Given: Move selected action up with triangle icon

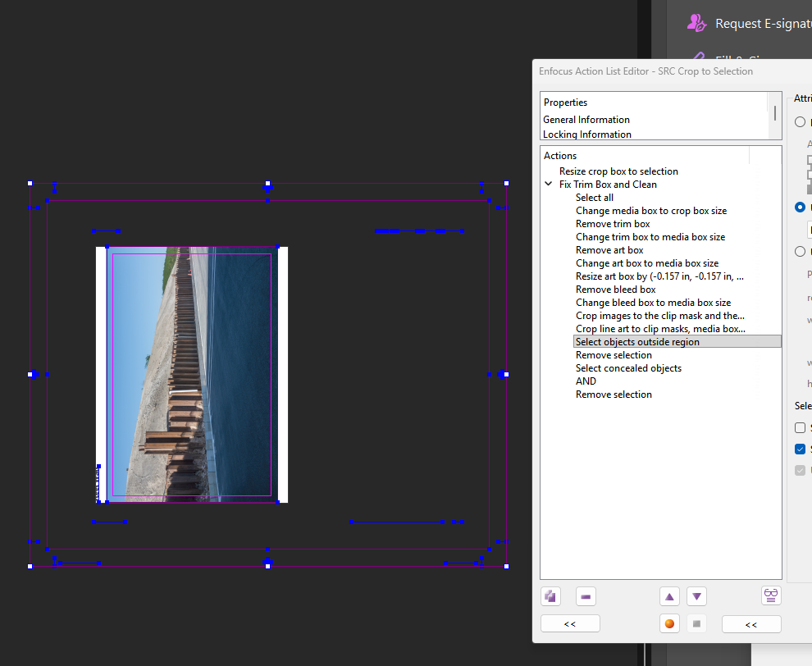Looking at the screenshot, I should 669,596.
